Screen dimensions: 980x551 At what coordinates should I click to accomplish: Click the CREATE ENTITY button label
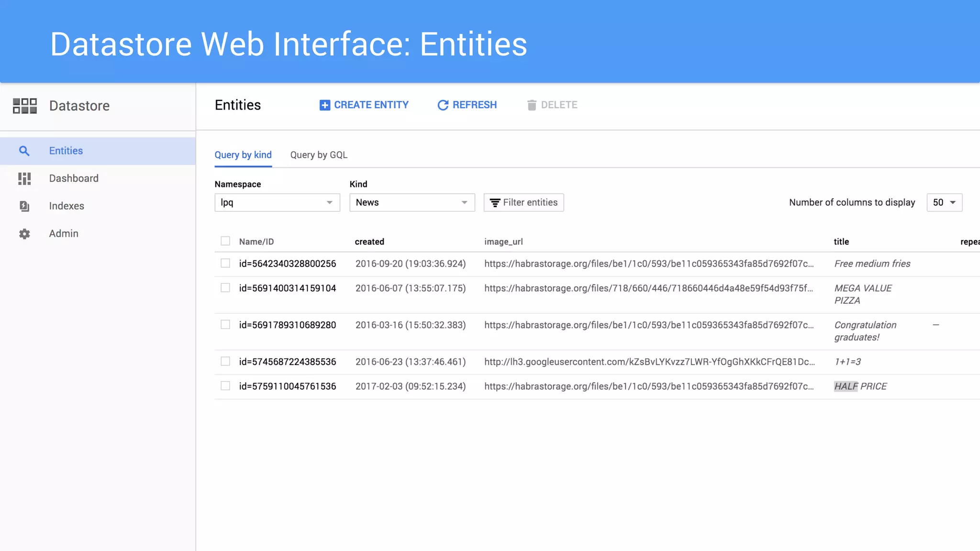tap(371, 105)
